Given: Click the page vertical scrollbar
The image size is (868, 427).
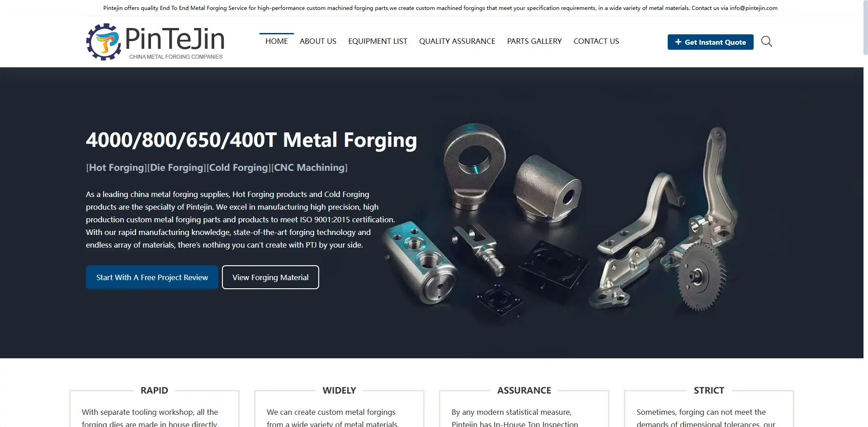Looking at the screenshot, I should coord(865,213).
